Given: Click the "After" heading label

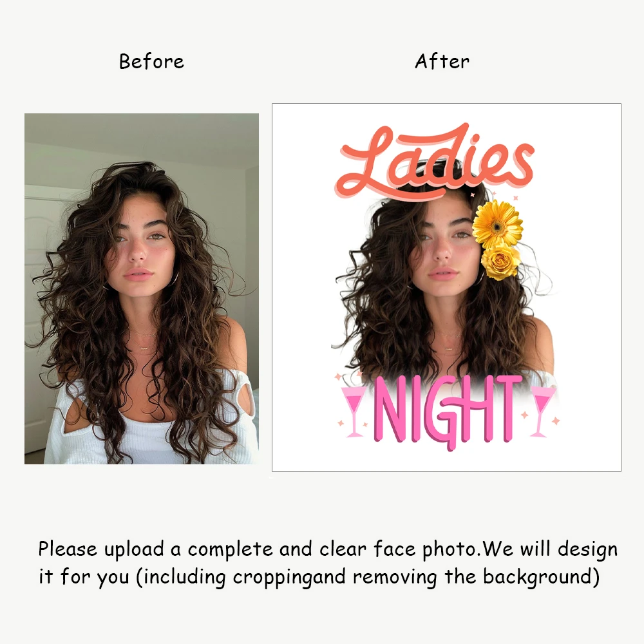Looking at the screenshot, I should coord(442,62).
